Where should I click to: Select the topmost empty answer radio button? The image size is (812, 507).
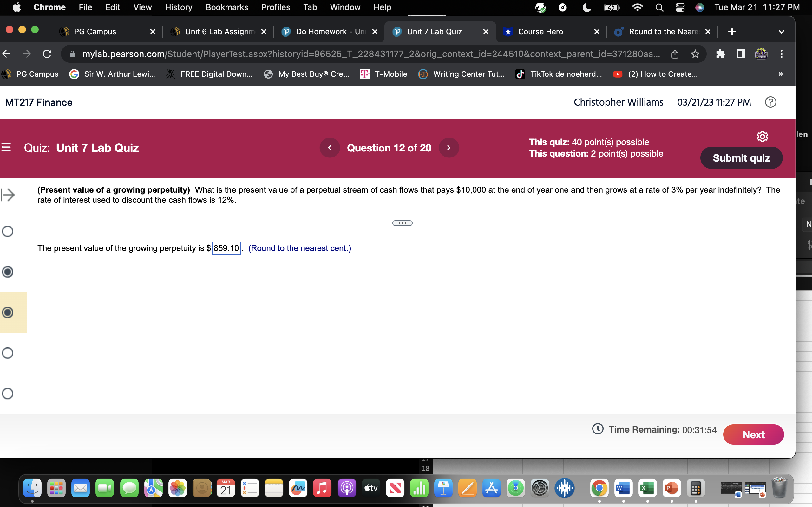pyautogui.click(x=8, y=231)
